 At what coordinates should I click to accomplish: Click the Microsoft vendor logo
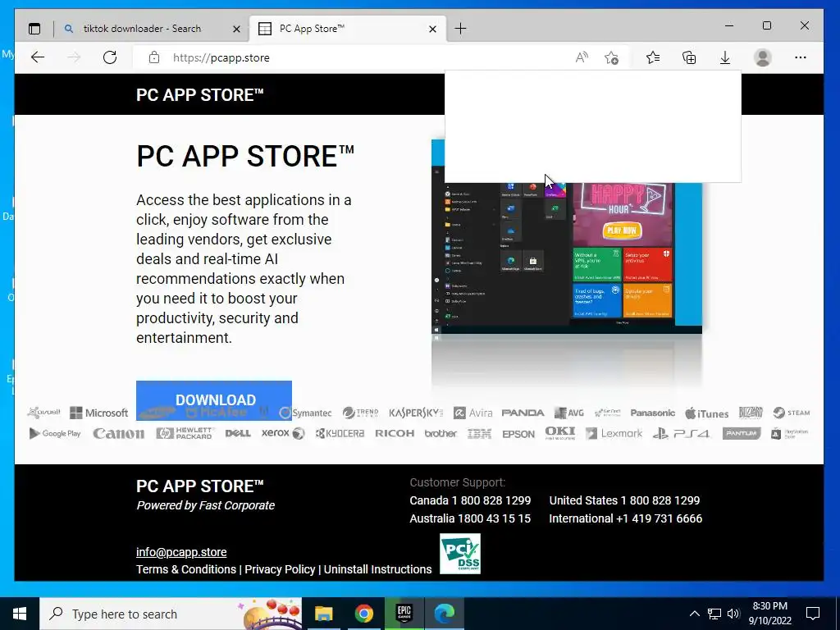click(x=99, y=413)
